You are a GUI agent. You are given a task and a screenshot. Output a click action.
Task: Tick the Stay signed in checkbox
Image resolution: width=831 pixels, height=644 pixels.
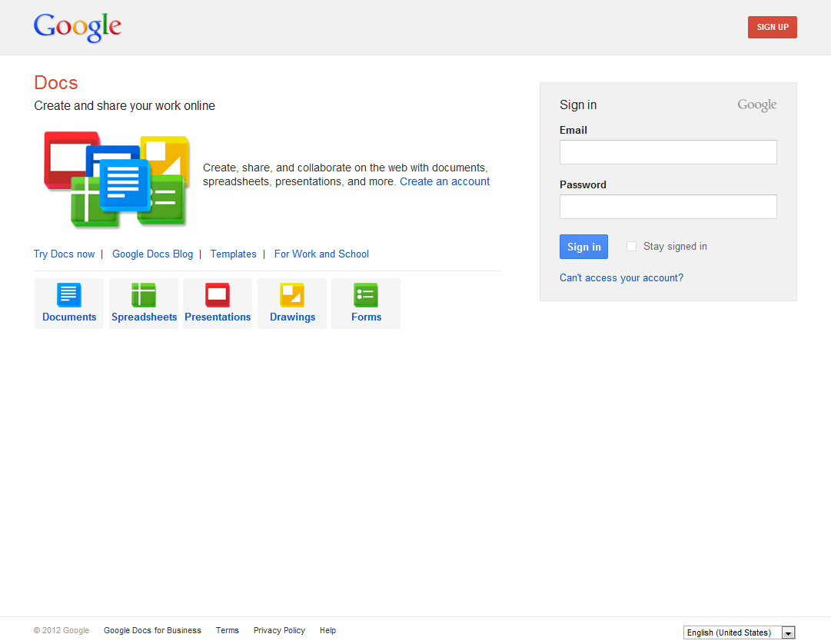[631, 246]
